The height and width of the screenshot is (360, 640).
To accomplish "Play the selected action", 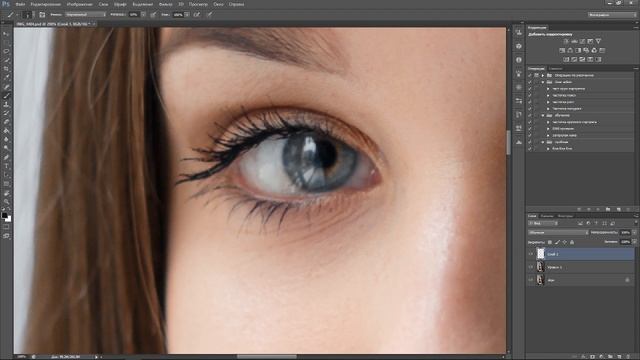I will coord(598,209).
